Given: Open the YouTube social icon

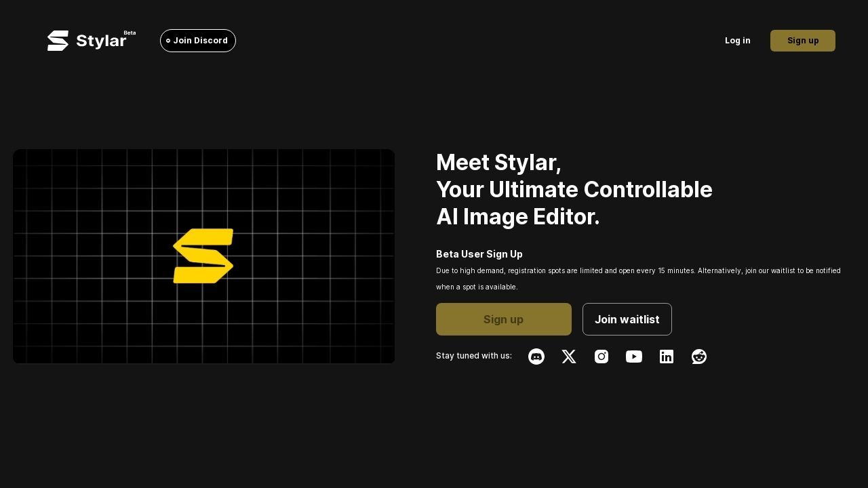Looking at the screenshot, I should coord(634,357).
